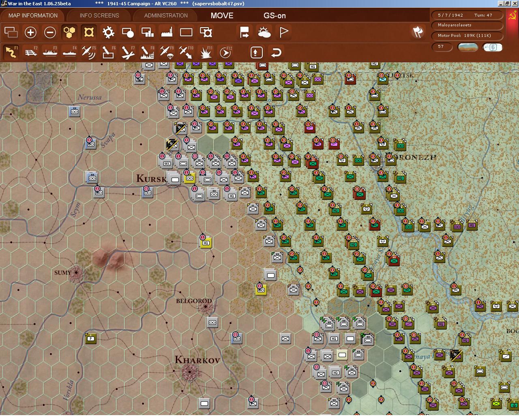Image resolution: width=519 pixels, height=420 pixels.
Task: Toggle the highlighted square-hex control icon
Action: coord(89,32)
